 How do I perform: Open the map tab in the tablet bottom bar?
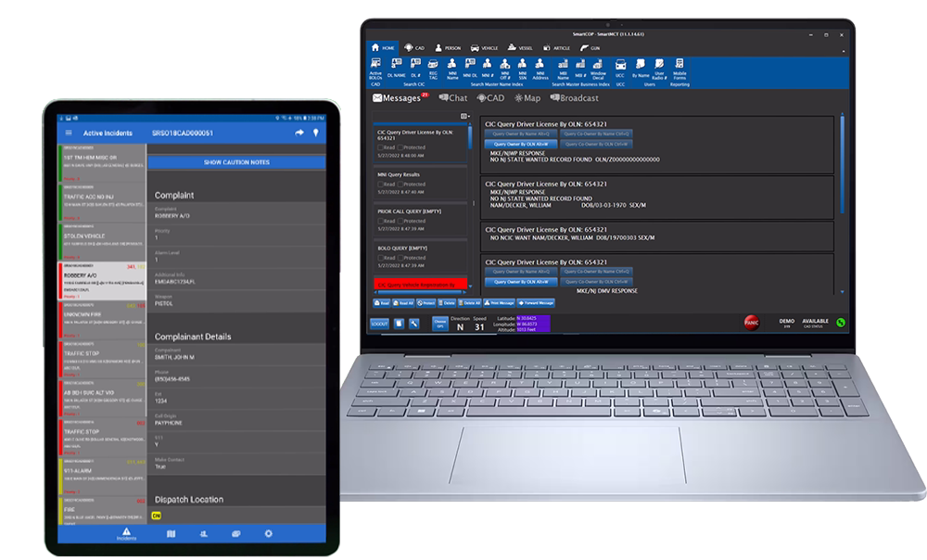coord(171,533)
